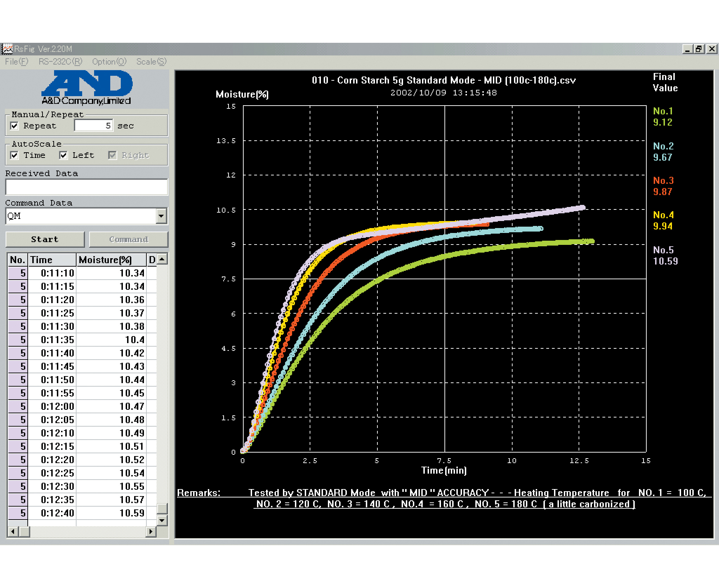This screenshot has width=719, height=588.
Task: Click the repeat interval seconds field
Action: point(93,126)
